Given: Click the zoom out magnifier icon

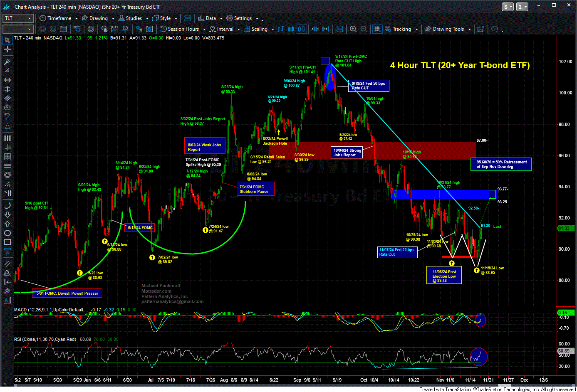Looking at the screenshot, I should point(364,29).
